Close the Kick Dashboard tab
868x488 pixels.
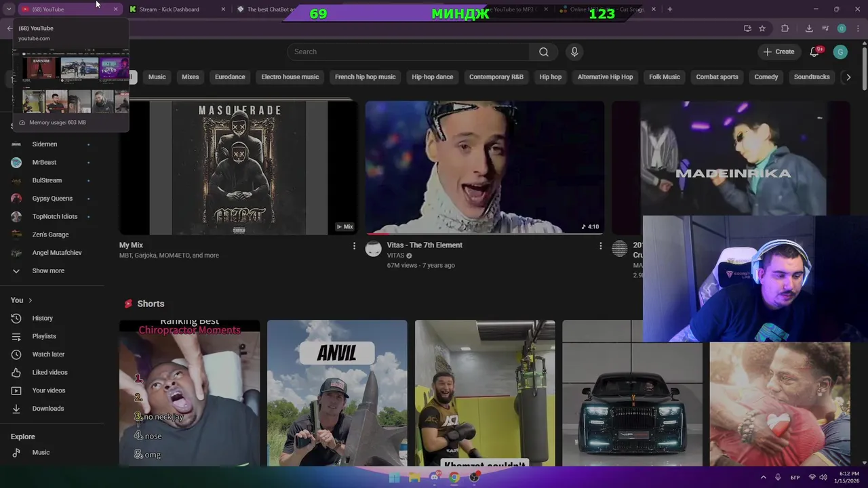click(x=224, y=9)
